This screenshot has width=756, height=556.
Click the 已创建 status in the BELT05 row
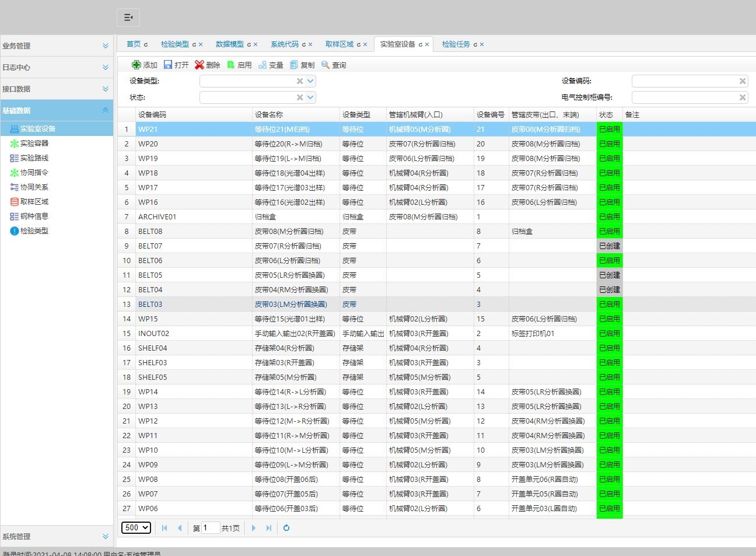(610, 275)
